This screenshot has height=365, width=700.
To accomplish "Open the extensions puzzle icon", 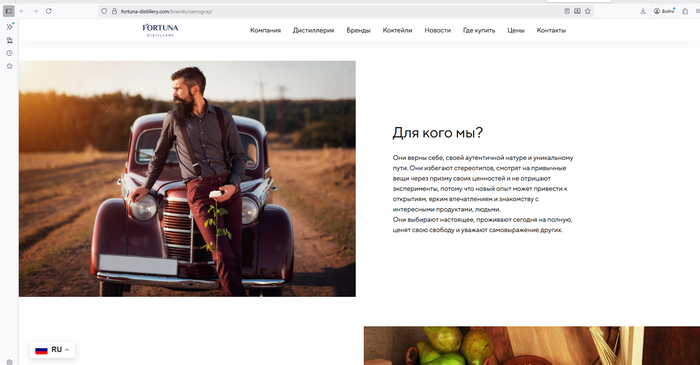I will coord(685,11).
